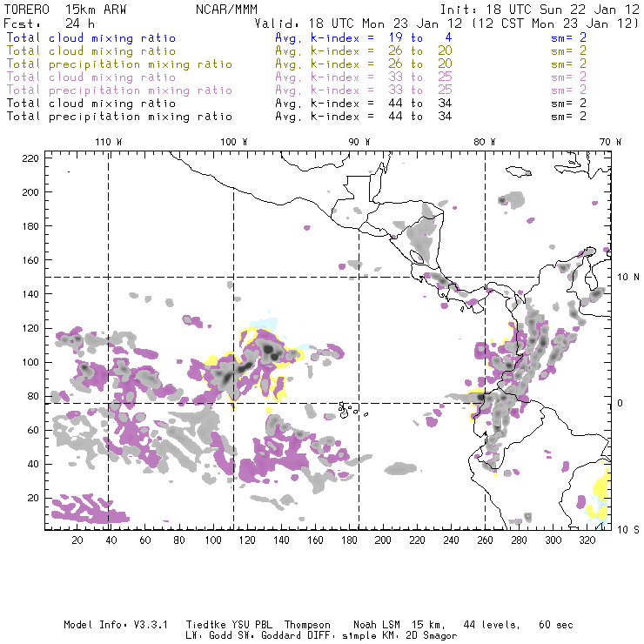644x644 pixels.
Task: Click the '110 W' longitude label
Action: pos(109,142)
